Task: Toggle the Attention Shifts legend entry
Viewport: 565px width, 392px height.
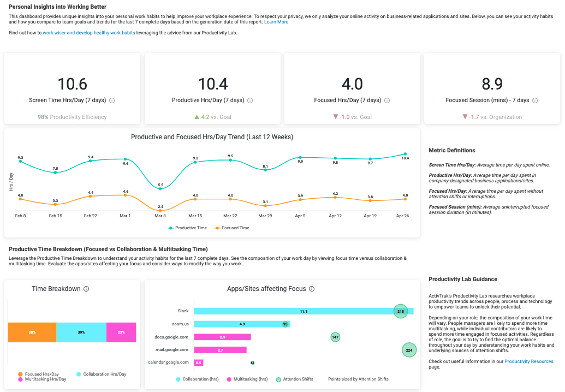Action: [295, 379]
